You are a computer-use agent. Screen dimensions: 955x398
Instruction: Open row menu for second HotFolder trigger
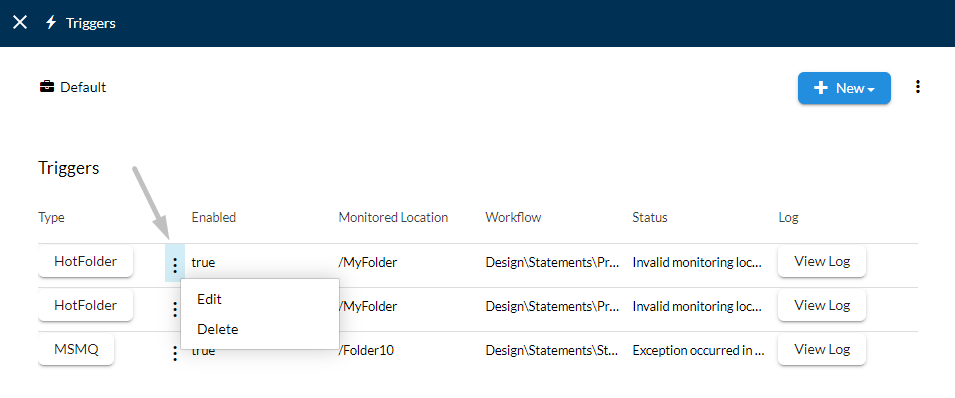tap(175, 310)
